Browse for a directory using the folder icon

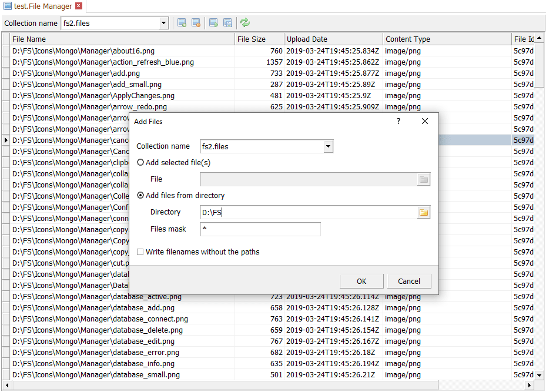[423, 212]
